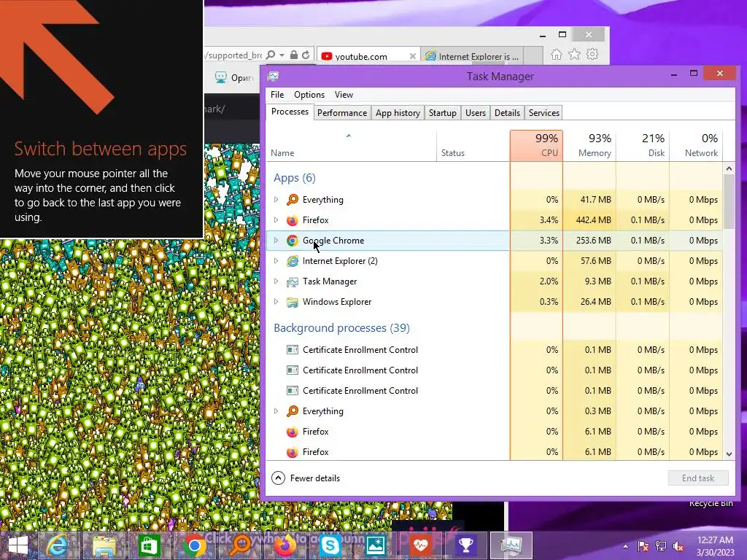Open Internet Explorer from the taskbar
The width and height of the screenshot is (747, 560).
pyautogui.click(x=57, y=545)
